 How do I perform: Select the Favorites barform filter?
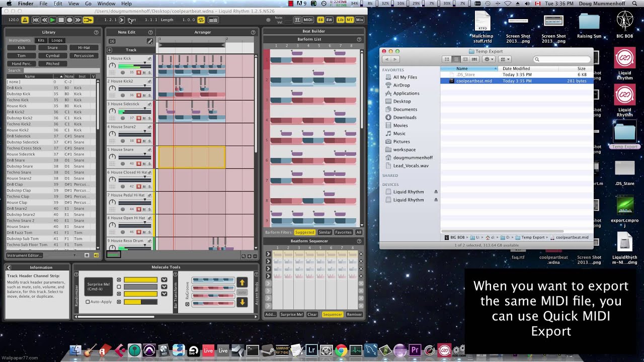pyautogui.click(x=343, y=232)
